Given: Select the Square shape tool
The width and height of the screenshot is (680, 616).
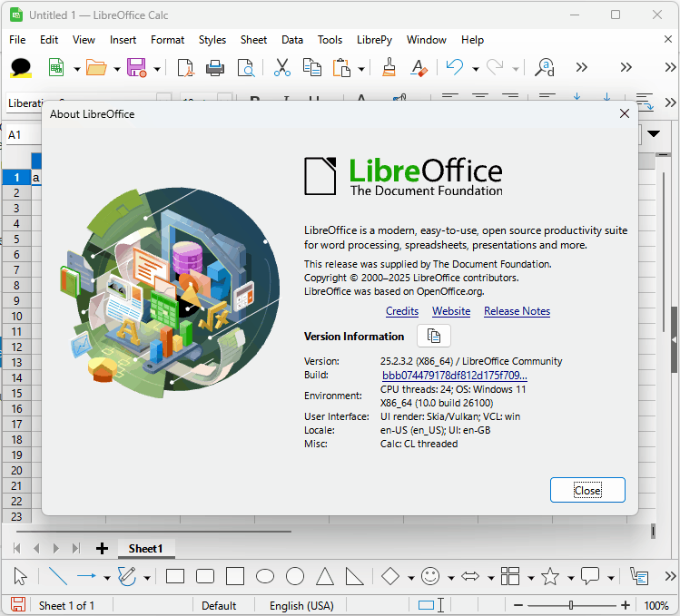Looking at the screenshot, I should [x=235, y=577].
